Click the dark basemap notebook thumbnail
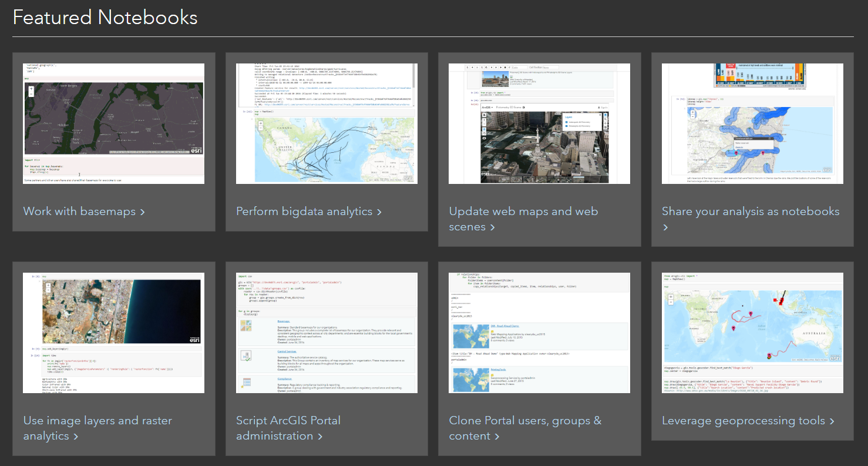868x466 pixels. pyautogui.click(x=114, y=124)
